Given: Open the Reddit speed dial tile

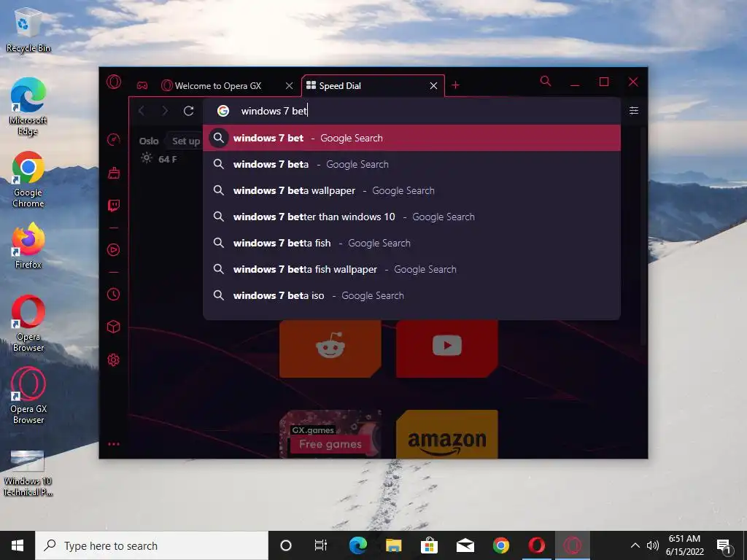Looking at the screenshot, I should point(330,349).
